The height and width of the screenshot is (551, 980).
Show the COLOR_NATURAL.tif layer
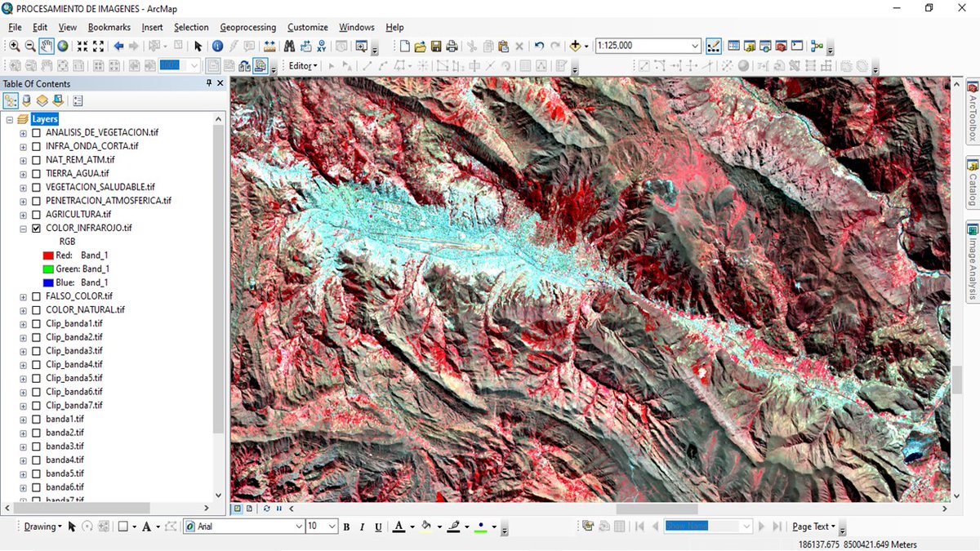tap(36, 310)
